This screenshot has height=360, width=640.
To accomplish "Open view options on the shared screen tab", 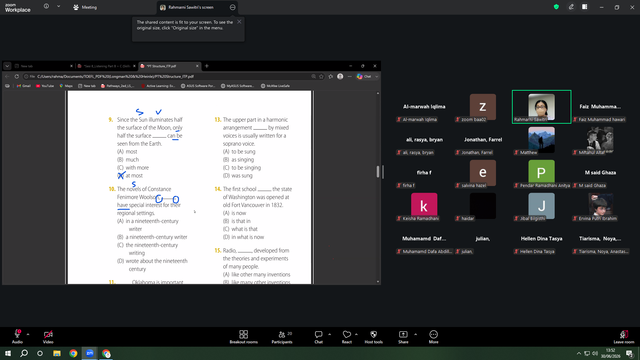I will (x=232, y=7).
